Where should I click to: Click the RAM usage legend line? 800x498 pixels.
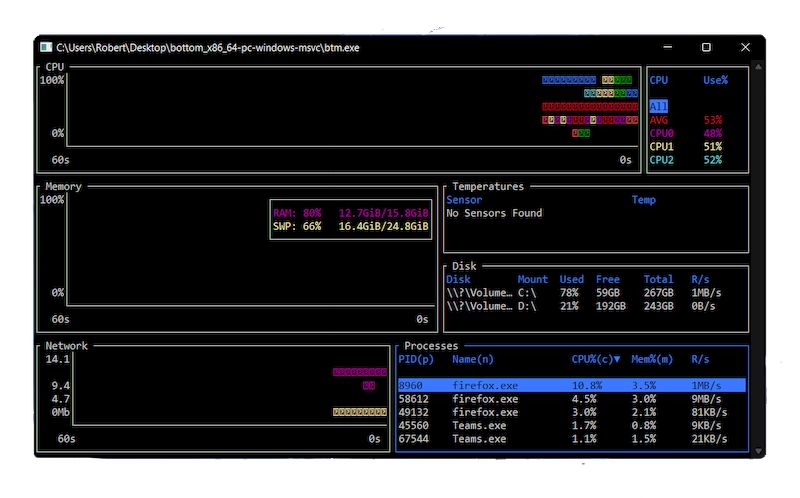pyautogui.click(x=351, y=213)
